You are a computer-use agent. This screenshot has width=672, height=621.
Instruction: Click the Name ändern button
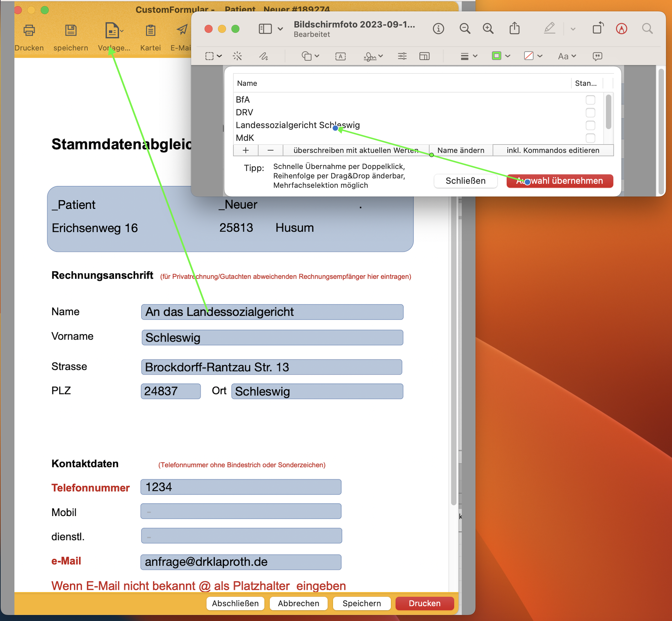tap(461, 150)
